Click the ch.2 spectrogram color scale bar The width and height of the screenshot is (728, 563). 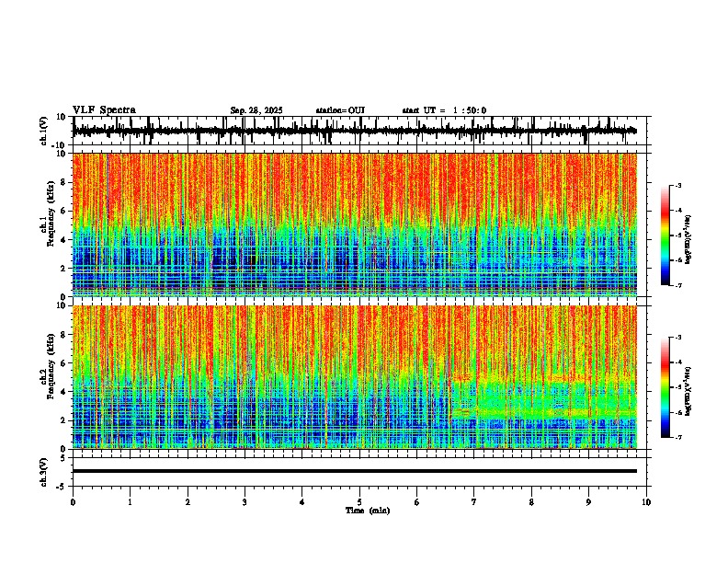(x=665, y=387)
